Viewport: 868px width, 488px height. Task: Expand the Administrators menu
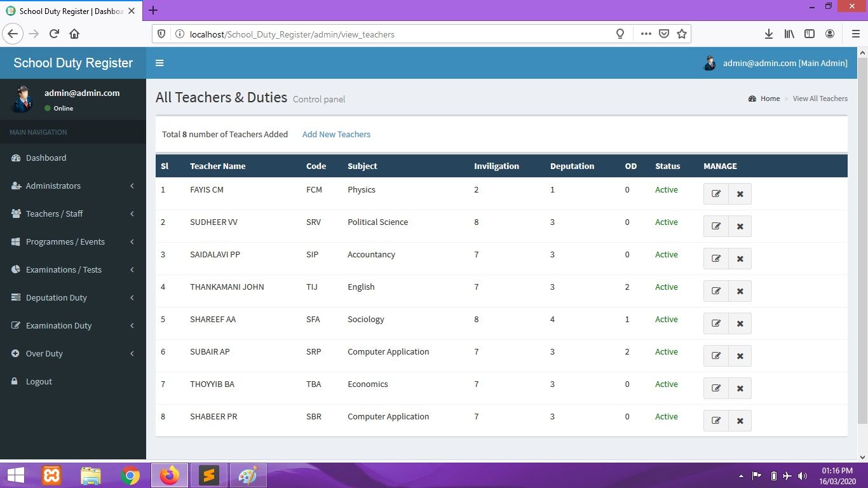coord(53,186)
